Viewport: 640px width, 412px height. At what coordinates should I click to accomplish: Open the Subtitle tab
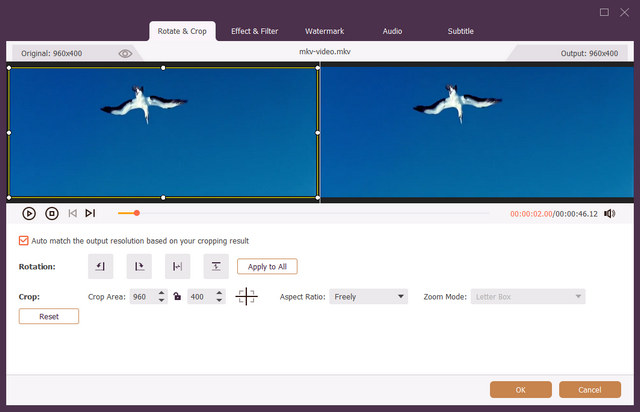[x=460, y=31]
